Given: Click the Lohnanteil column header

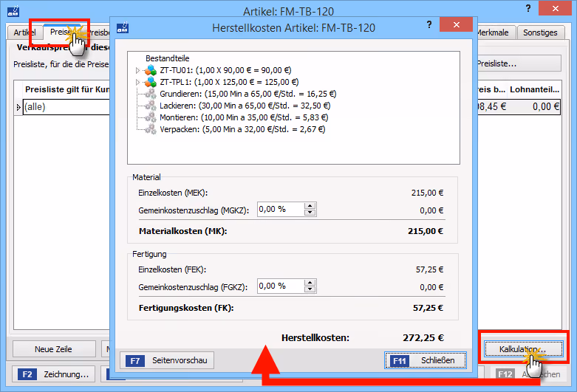Looking at the screenshot, I should pos(535,89).
